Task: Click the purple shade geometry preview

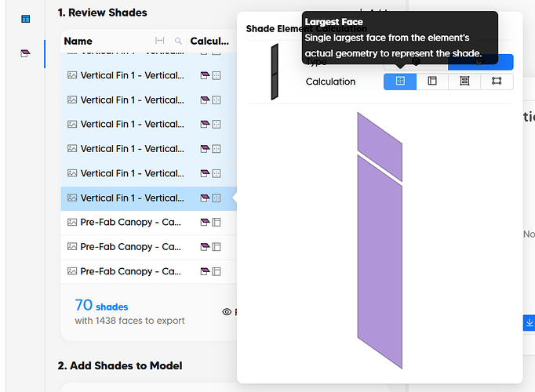Action: [380, 241]
